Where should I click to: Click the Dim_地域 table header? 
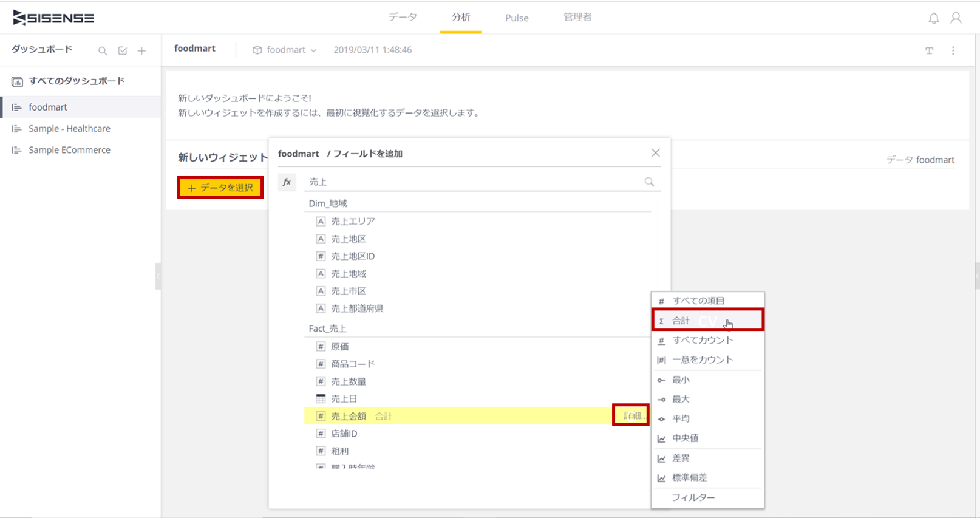(x=328, y=203)
